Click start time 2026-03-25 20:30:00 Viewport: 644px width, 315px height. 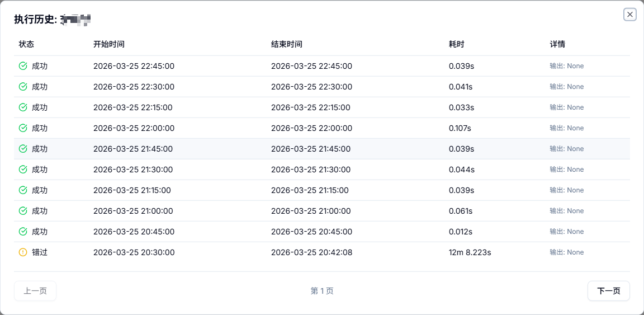[134, 252]
